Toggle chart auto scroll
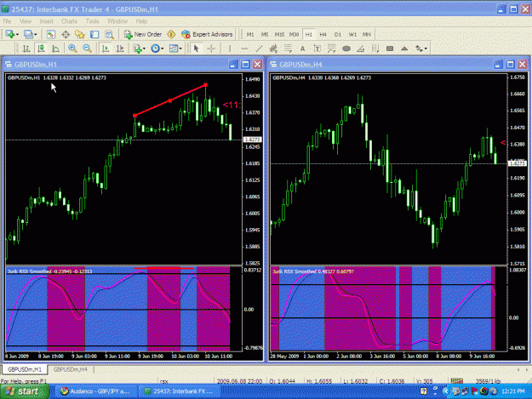This screenshot has height=399, width=532. [106, 48]
